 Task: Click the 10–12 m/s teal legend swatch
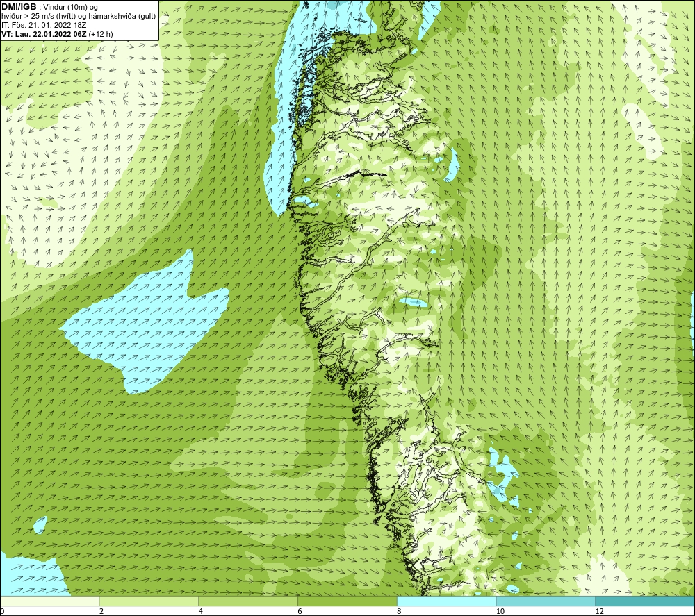click(x=546, y=601)
